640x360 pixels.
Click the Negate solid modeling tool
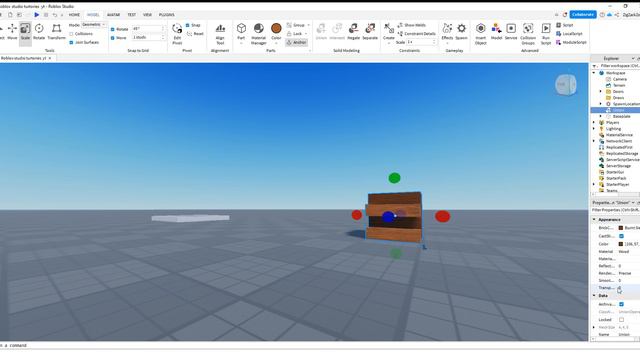click(x=353, y=32)
